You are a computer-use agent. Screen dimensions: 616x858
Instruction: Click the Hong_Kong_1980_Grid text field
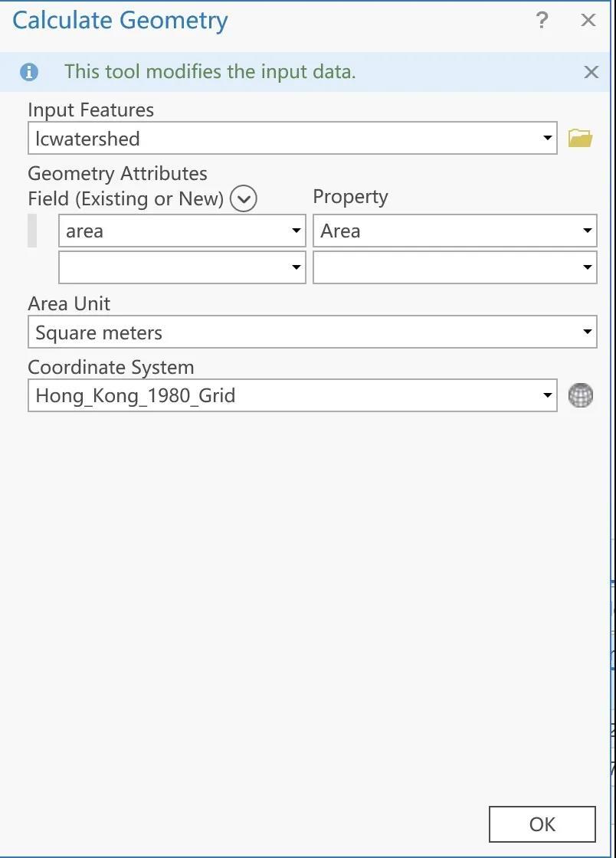click(x=283, y=396)
